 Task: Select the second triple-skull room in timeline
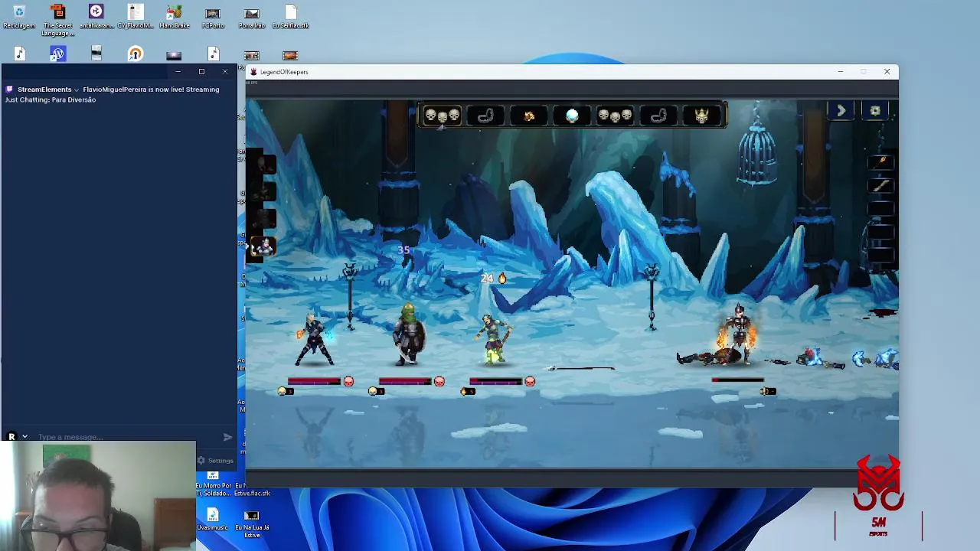pyautogui.click(x=615, y=116)
